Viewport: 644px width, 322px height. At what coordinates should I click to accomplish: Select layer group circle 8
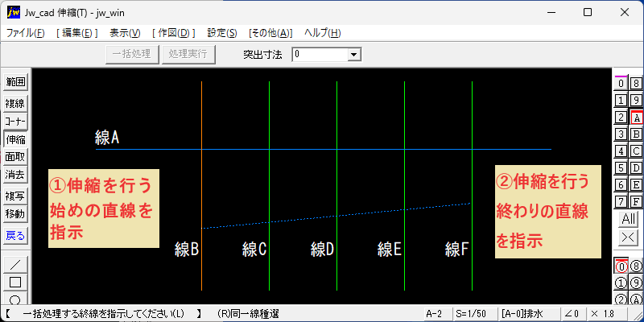coord(636,266)
